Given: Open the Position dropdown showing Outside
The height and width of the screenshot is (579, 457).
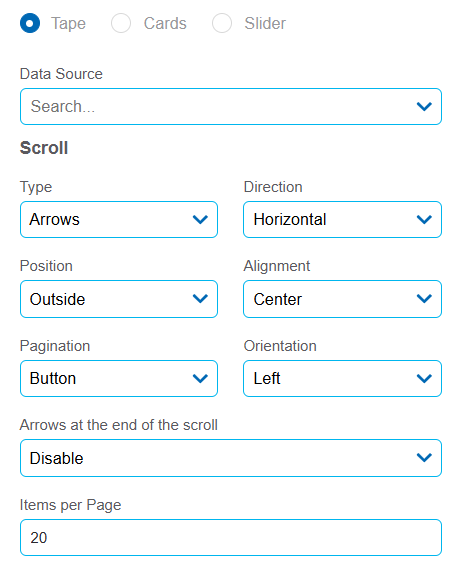Looking at the screenshot, I should [x=119, y=299].
